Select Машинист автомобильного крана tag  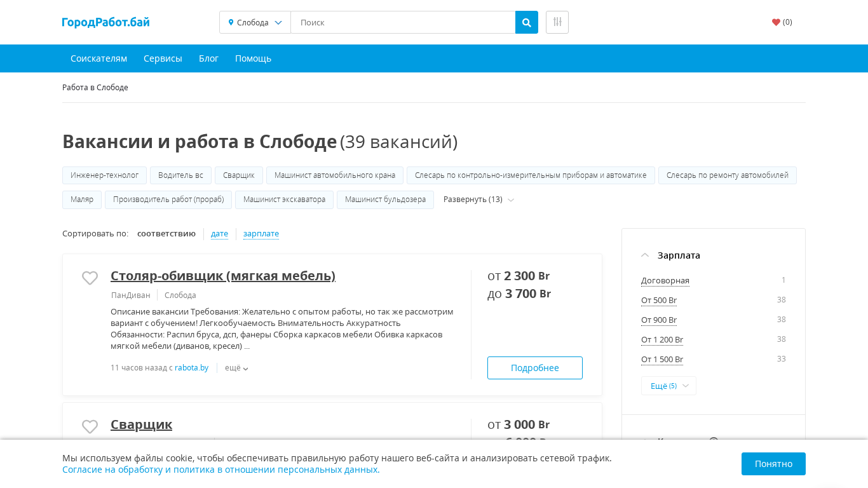(335, 175)
